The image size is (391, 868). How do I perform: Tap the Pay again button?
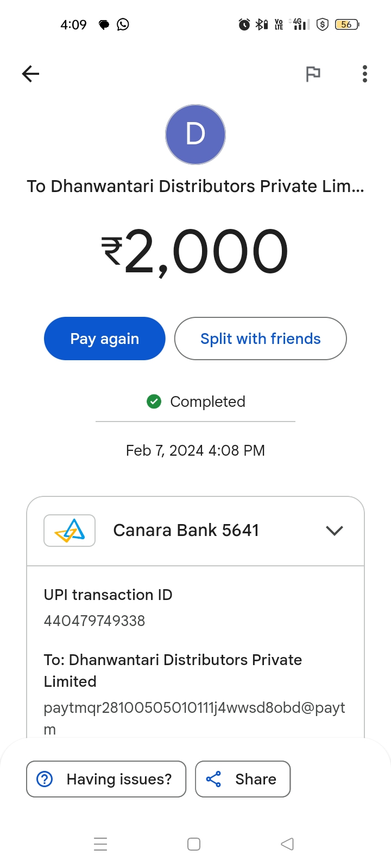click(x=104, y=339)
